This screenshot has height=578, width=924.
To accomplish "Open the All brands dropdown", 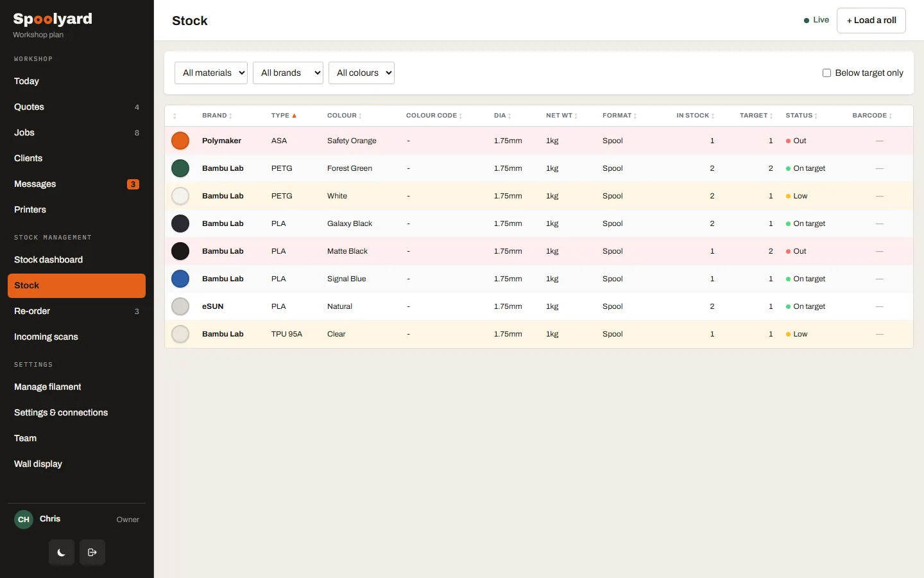I will click(x=288, y=73).
